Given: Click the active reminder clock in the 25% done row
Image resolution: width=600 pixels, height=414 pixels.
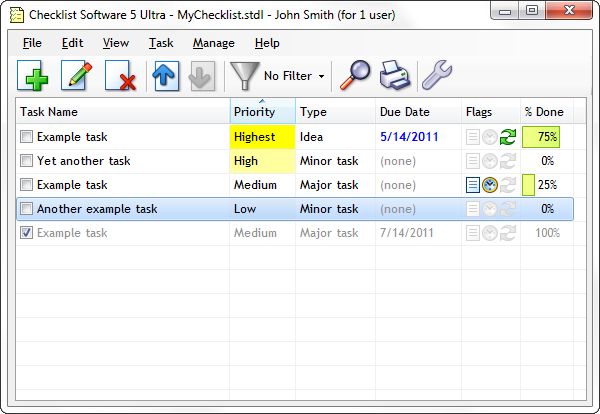Looking at the screenshot, I should click(490, 185).
